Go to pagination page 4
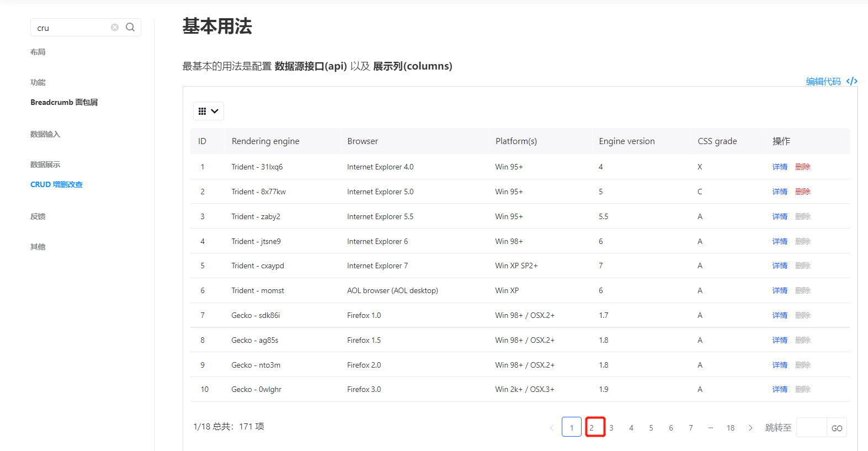Screen dimensions: 868x451 pyautogui.click(x=631, y=427)
